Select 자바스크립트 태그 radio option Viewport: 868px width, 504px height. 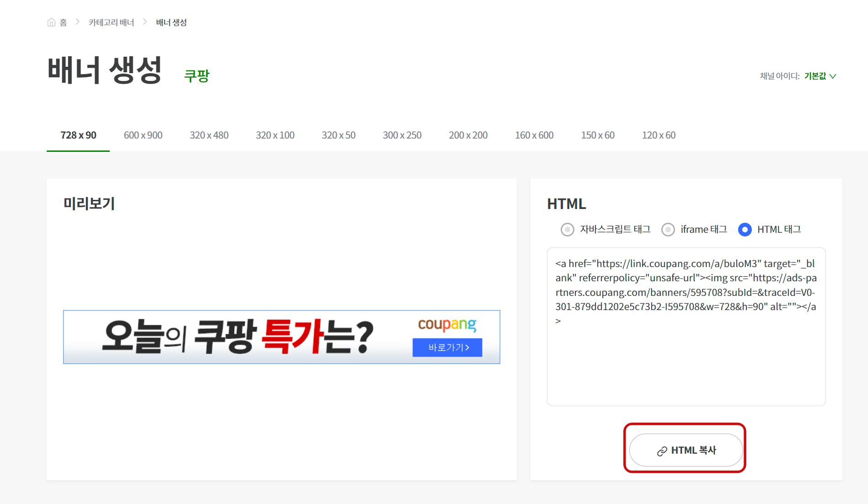(x=568, y=229)
